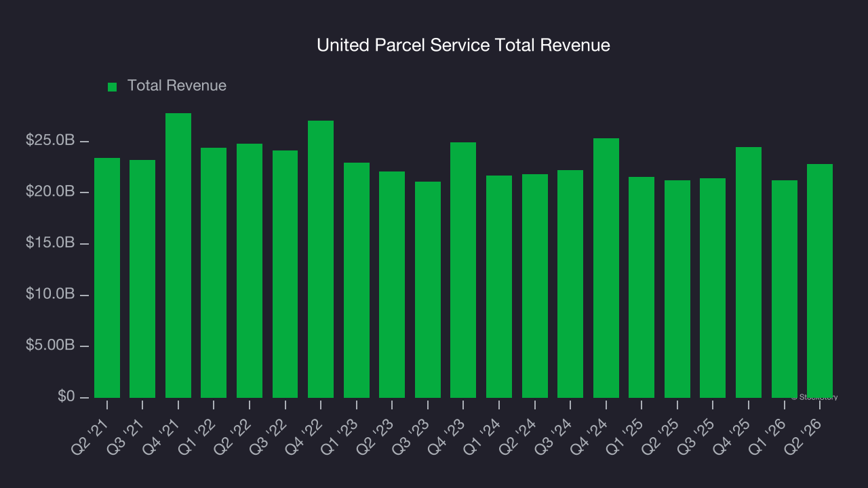Click the $0 y-axis label

tap(66, 396)
